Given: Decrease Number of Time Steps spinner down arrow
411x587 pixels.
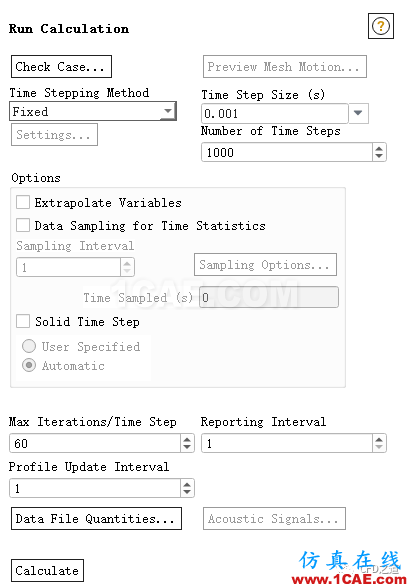Looking at the screenshot, I should [x=379, y=156].
